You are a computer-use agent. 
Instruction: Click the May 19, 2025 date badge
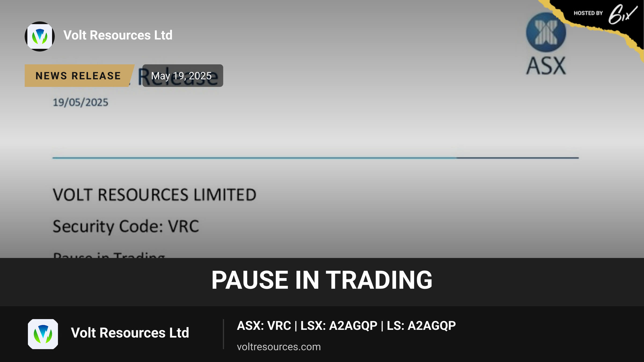182,76
